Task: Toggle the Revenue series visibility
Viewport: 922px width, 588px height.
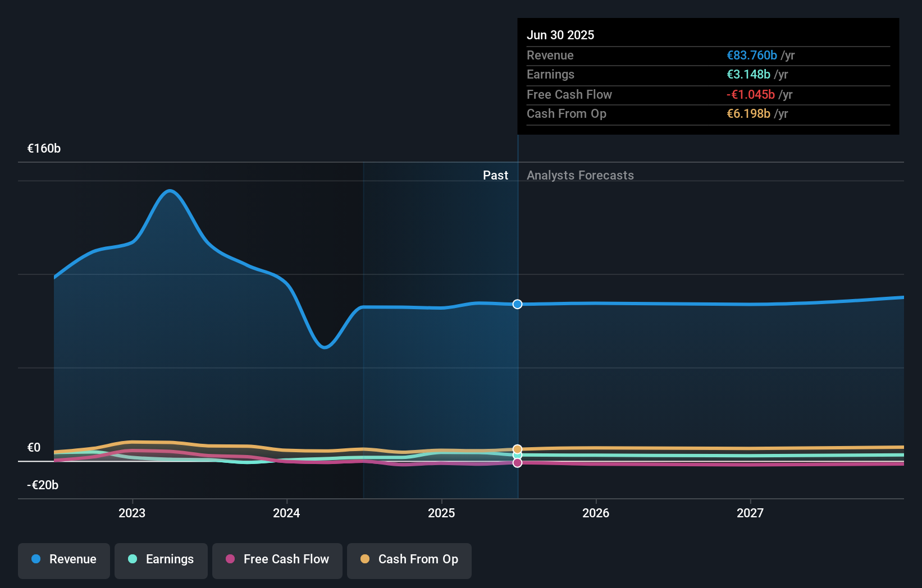Action: (63, 561)
